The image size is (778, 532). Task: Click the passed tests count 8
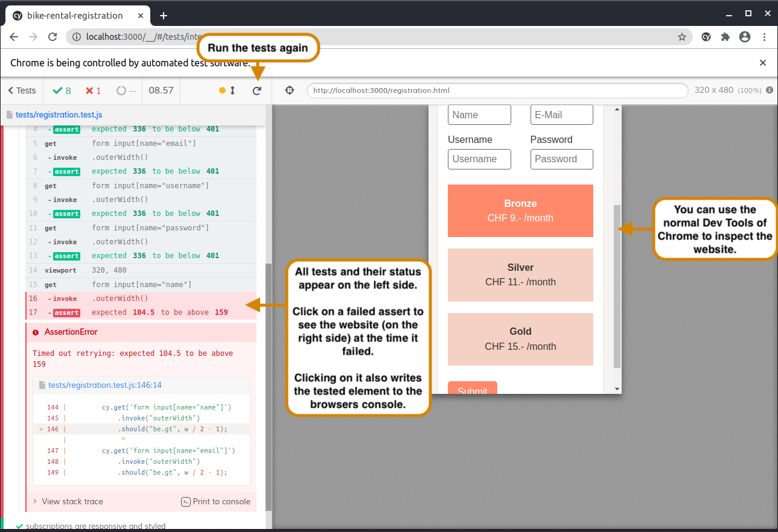tap(62, 90)
